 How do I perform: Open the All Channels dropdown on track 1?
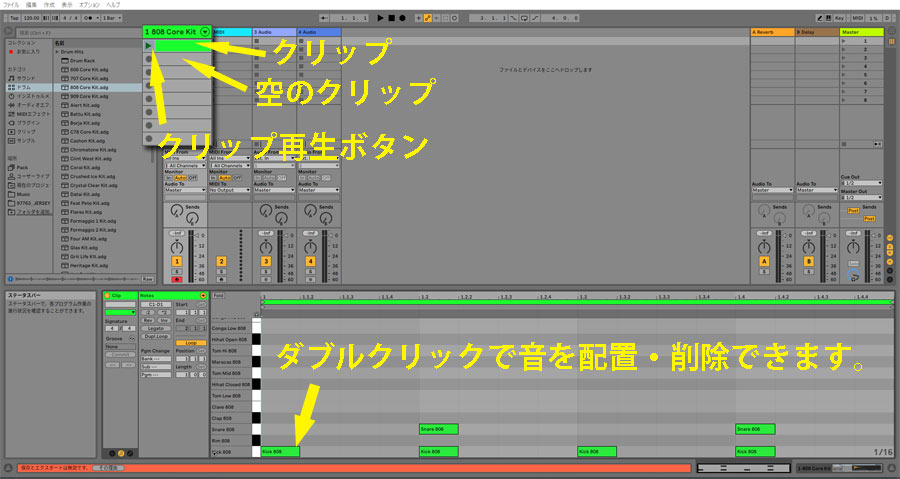[185, 165]
